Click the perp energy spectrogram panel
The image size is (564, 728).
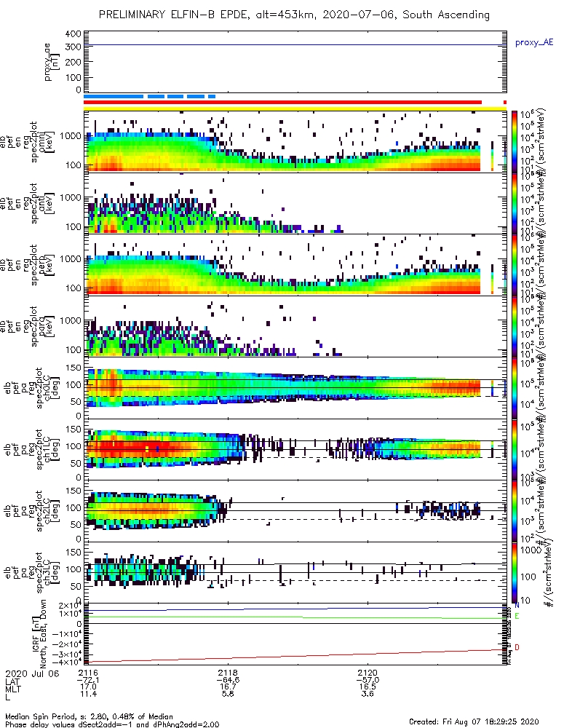click(x=295, y=265)
